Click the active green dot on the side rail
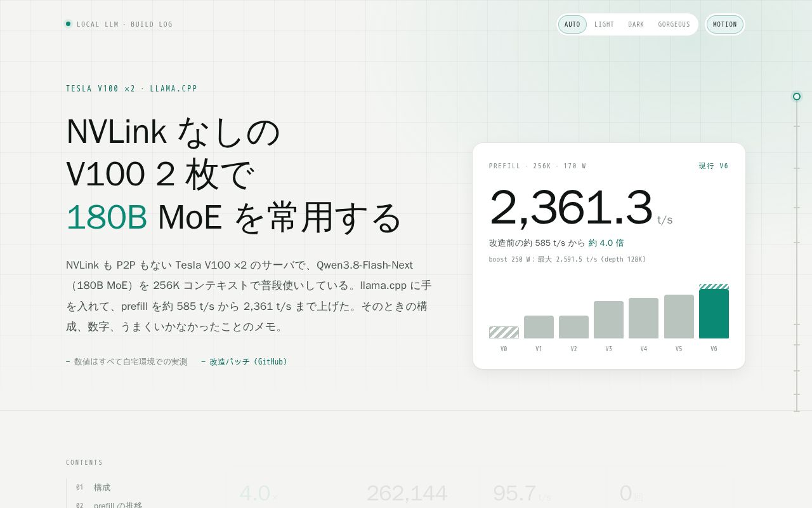Image resolution: width=812 pixels, height=508 pixels. tap(797, 97)
